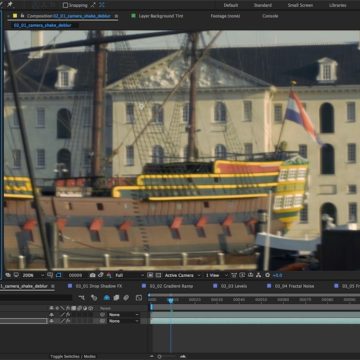Click the 00009 current time field
This screenshot has width=360, height=360.
pyautogui.click(x=75, y=275)
